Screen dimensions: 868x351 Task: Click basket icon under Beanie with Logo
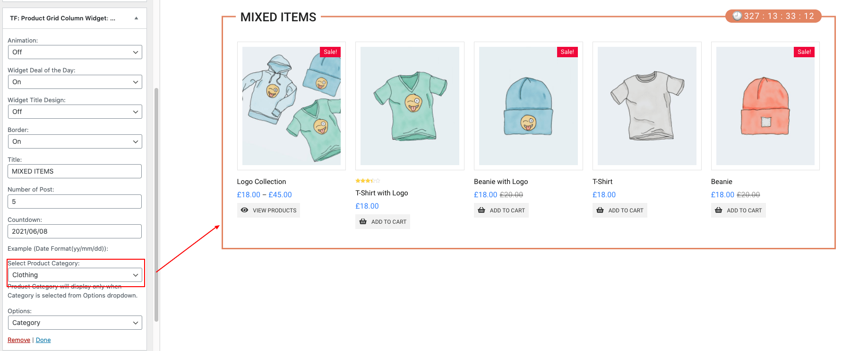pyautogui.click(x=481, y=210)
